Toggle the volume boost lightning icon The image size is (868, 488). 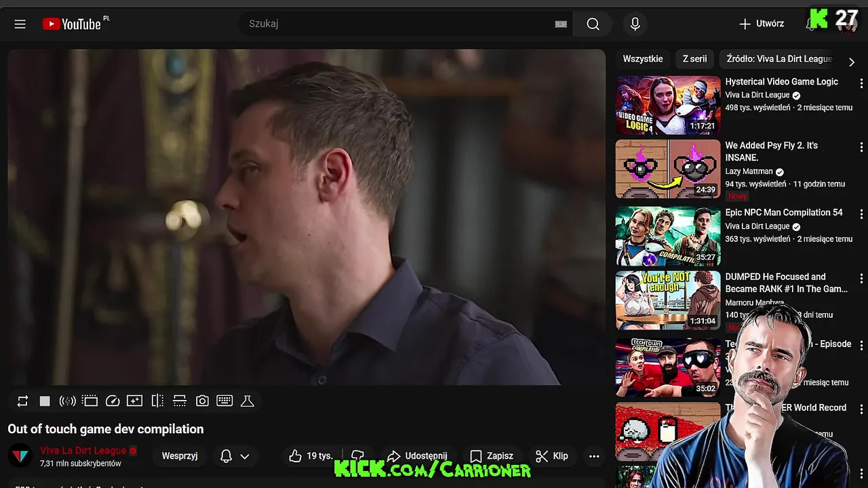pyautogui.click(x=67, y=401)
